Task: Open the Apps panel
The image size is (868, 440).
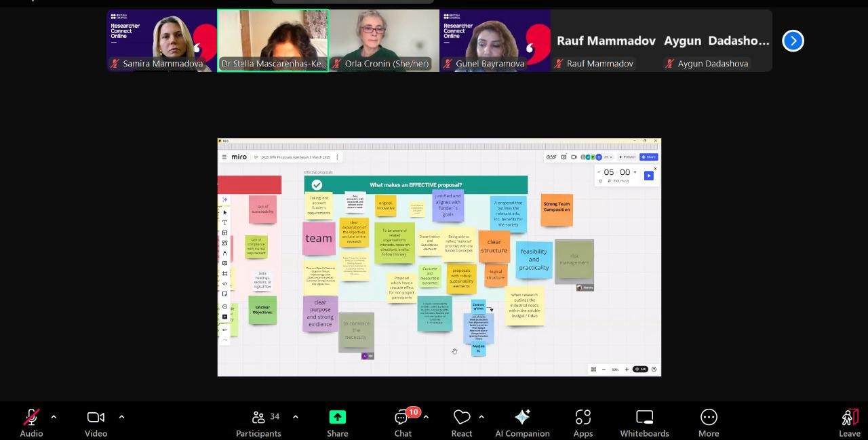Action: point(583,417)
